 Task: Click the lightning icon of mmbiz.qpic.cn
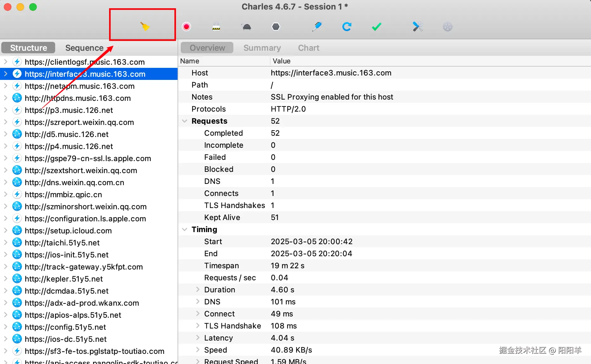click(x=17, y=194)
